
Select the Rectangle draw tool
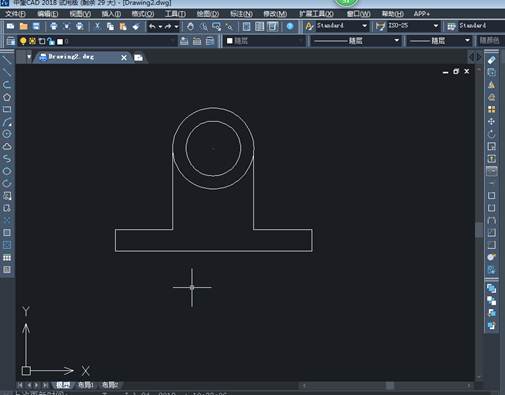click(x=7, y=109)
